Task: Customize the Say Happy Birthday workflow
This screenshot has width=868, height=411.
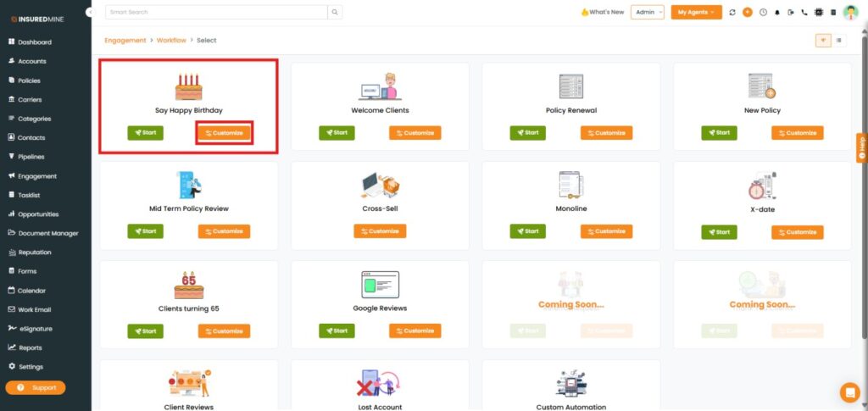Action: (x=224, y=133)
